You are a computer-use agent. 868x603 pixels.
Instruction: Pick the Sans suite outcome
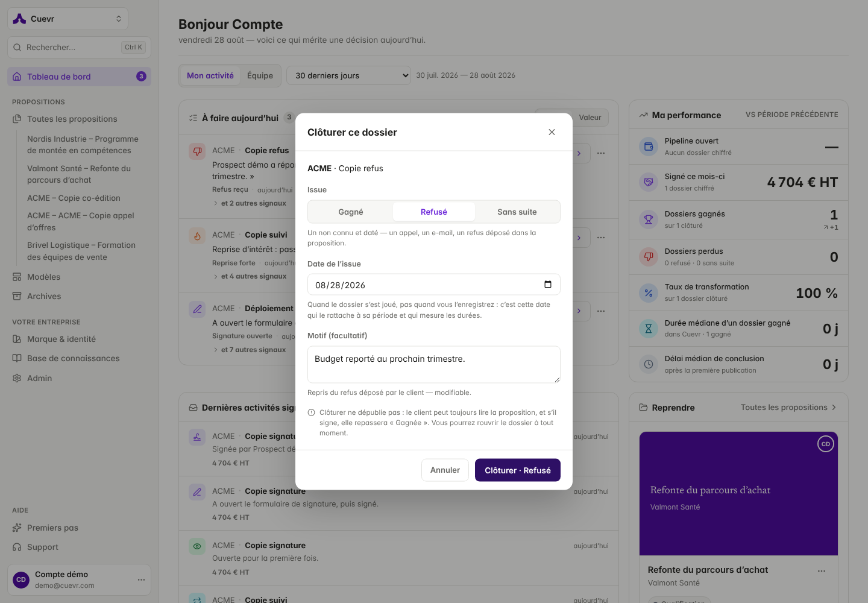pyautogui.click(x=517, y=212)
